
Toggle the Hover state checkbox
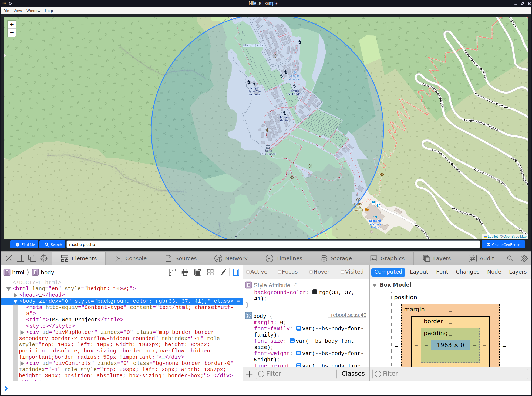pyautogui.click(x=312, y=272)
